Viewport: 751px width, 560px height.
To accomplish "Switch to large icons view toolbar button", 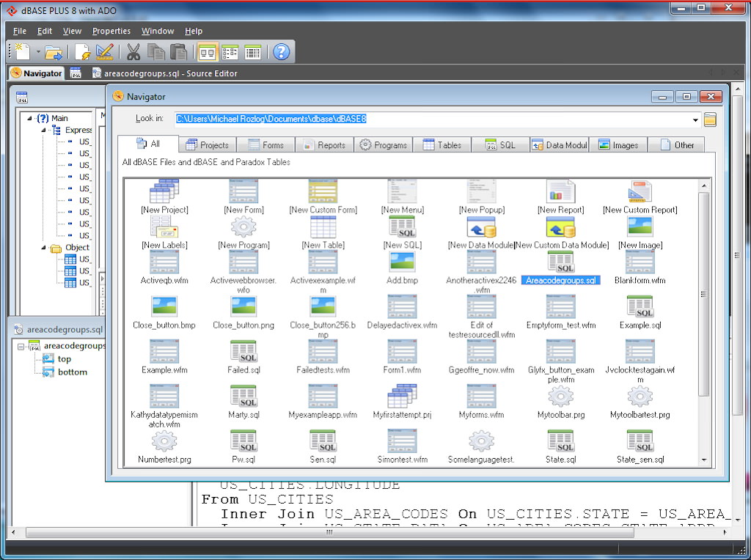I will tap(208, 52).
